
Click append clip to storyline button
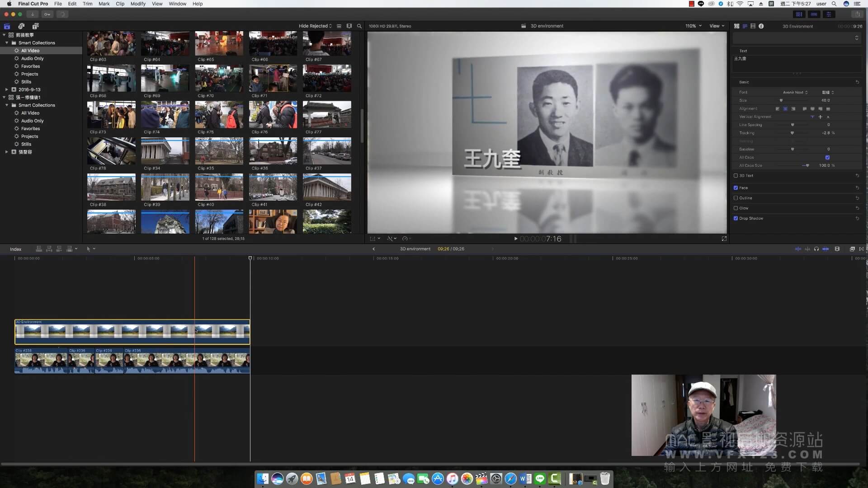click(59, 249)
